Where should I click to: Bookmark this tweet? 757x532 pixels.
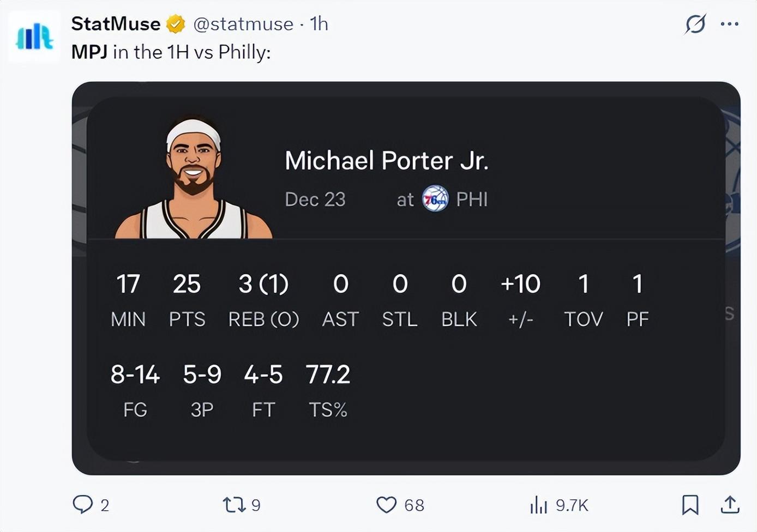(x=690, y=505)
